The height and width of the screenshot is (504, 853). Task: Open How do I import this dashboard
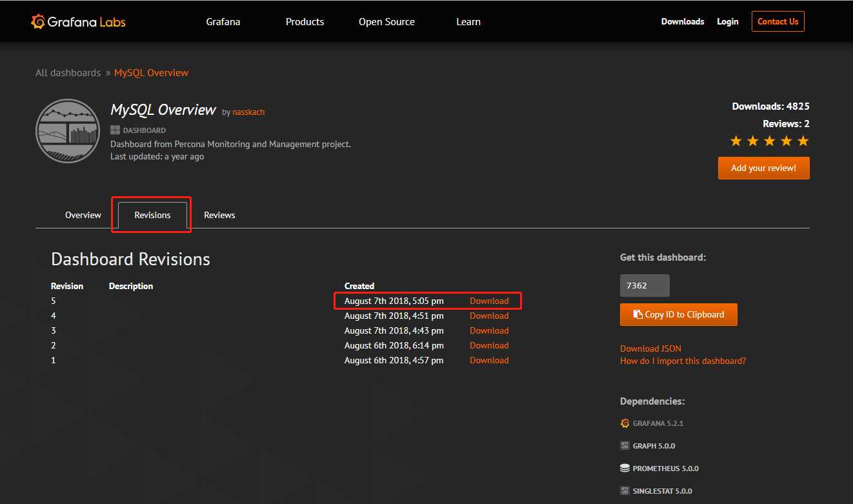click(x=683, y=361)
